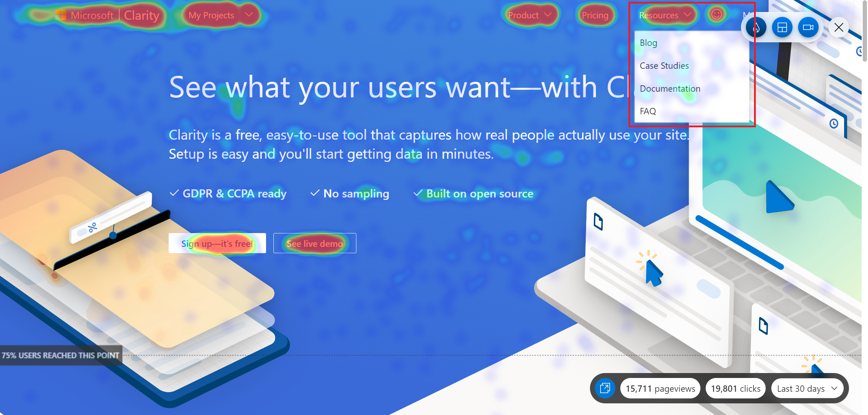This screenshot has height=415, width=868.
Task: Click the heatmap view icon
Action: click(754, 26)
